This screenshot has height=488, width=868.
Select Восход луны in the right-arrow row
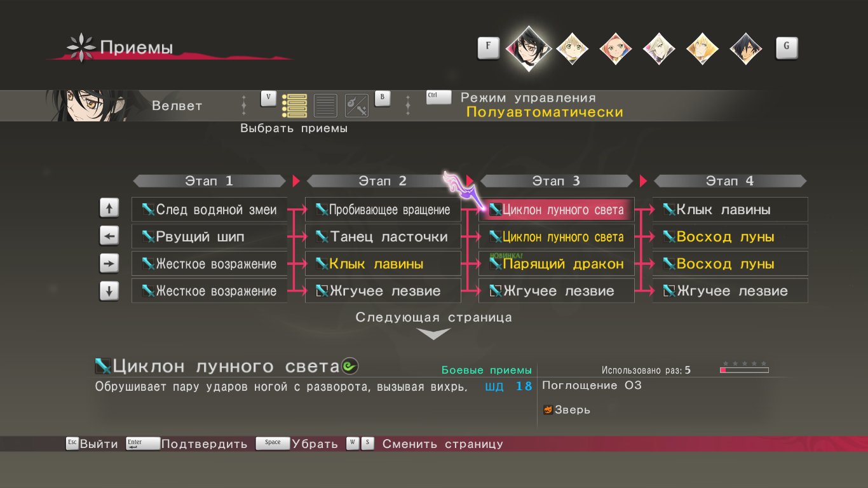(730, 264)
